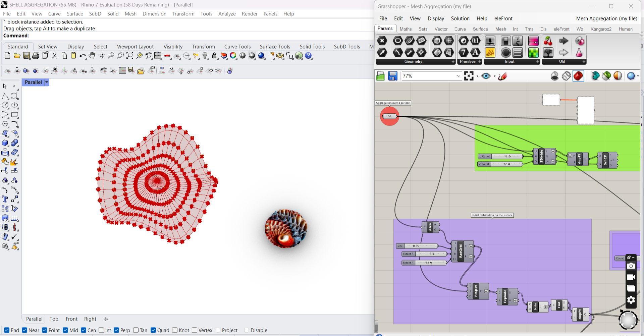Open the Analyze menu in Rhino

tap(227, 14)
